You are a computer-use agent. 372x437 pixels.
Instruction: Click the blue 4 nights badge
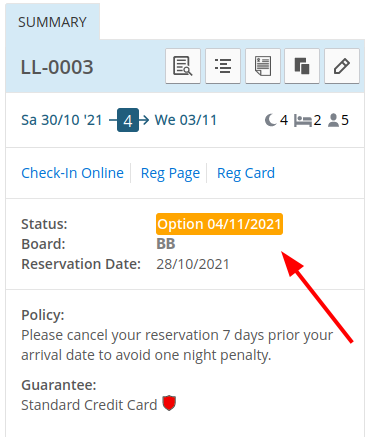pos(128,120)
